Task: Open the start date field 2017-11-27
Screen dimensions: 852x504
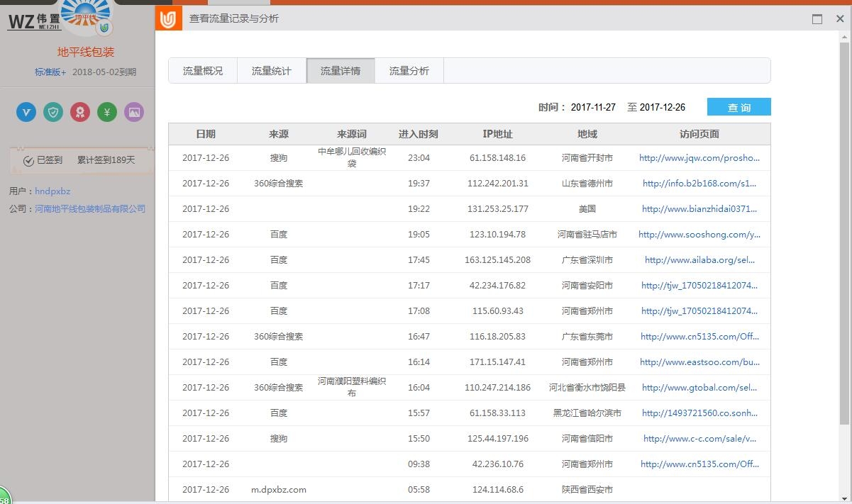Action: point(593,108)
